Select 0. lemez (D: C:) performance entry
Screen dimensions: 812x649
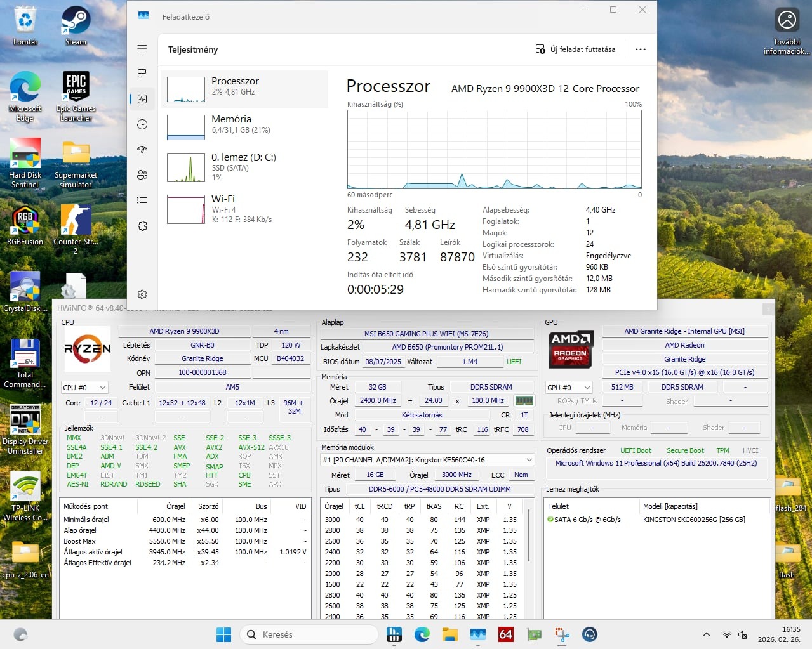coord(244,168)
